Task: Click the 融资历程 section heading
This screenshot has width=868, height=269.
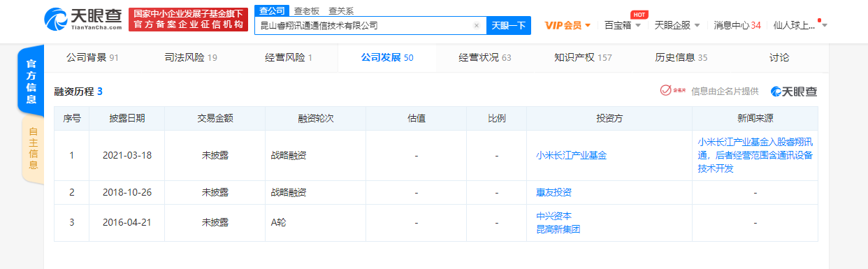Action: coord(78,92)
